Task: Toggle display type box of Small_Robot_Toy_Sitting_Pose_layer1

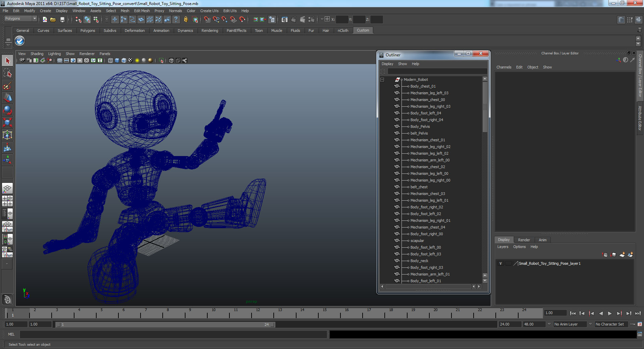Action: (x=508, y=263)
